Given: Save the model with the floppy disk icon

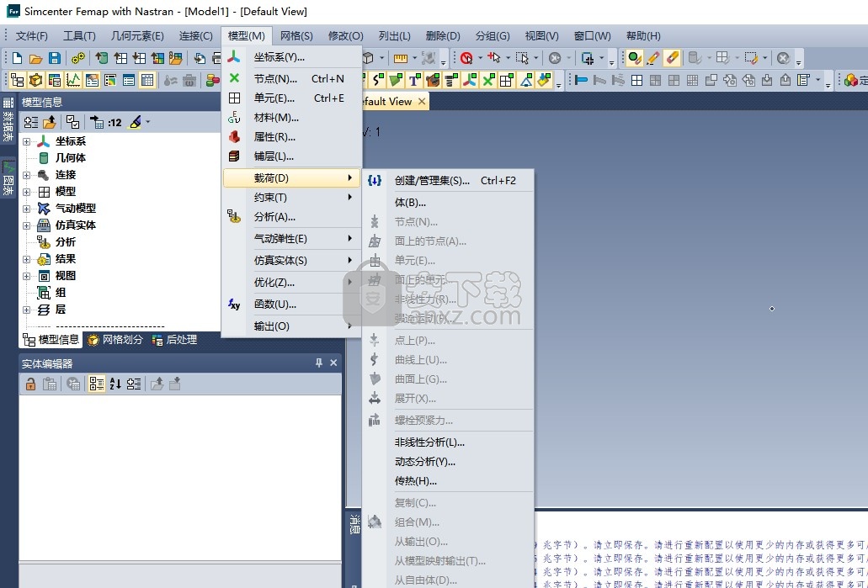Looking at the screenshot, I should coord(54,58).
